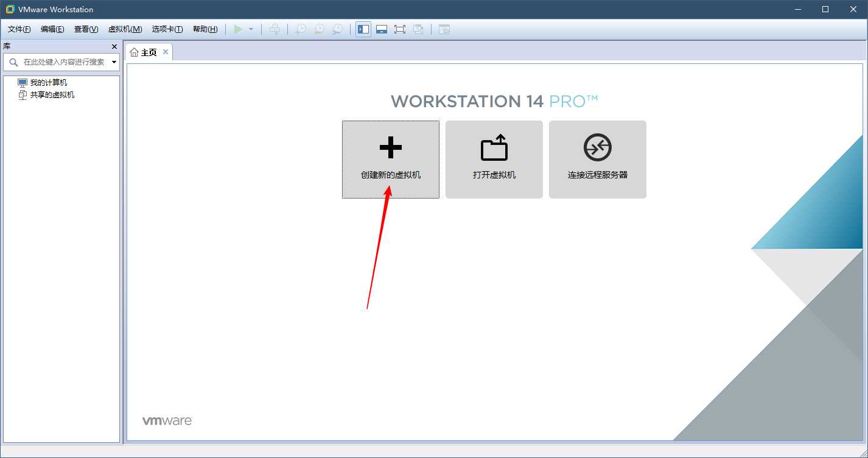The image size is (868, 458).
Task: Click 创建新的虚拟机 button
Action: point(391,160)
